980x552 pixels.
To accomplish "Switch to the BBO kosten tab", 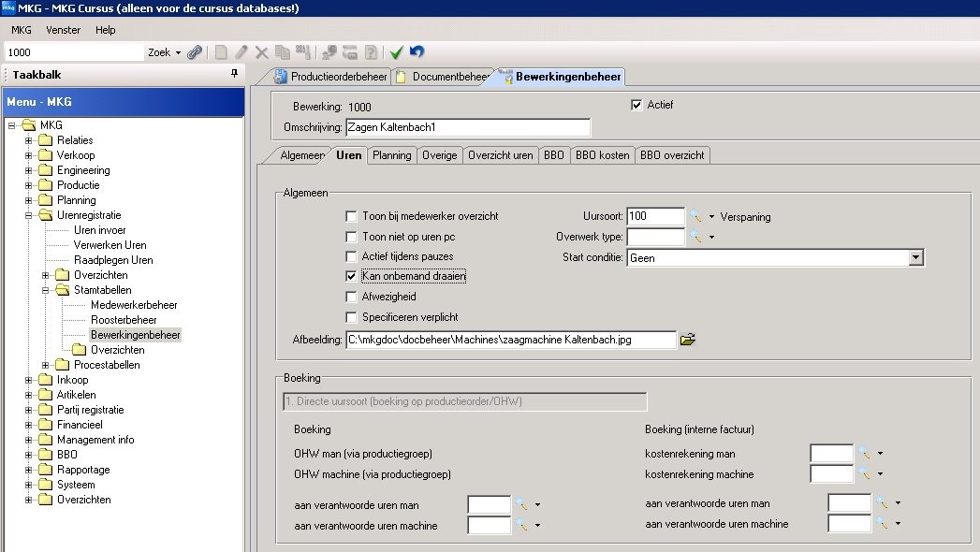I will click(x=603, y=155).
